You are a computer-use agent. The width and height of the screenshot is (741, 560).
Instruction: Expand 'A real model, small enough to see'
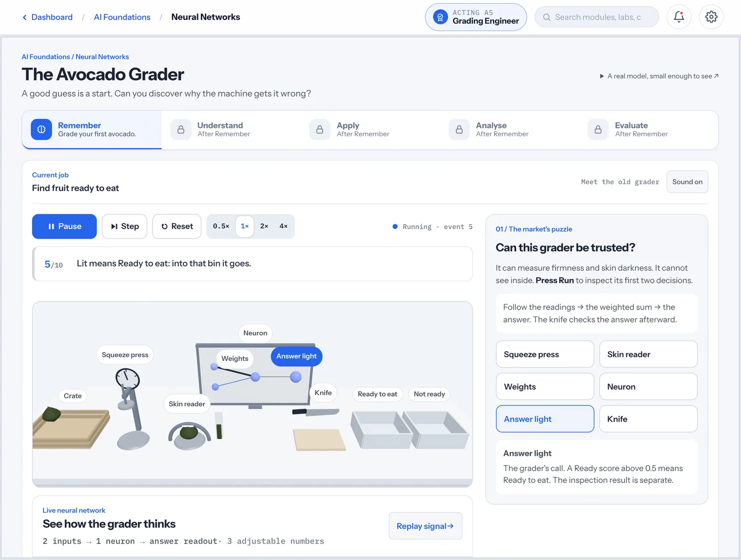[x=659, y=76]
